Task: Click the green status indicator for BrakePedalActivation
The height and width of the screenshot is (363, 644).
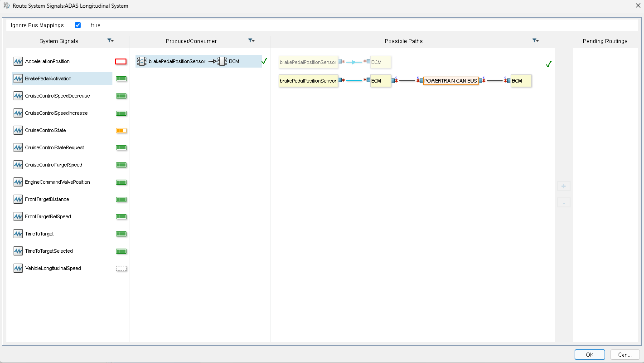Action: click(x=121, y=78)
